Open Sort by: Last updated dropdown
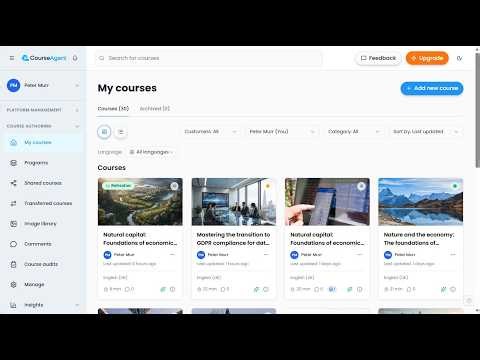 tap(426, 132)
